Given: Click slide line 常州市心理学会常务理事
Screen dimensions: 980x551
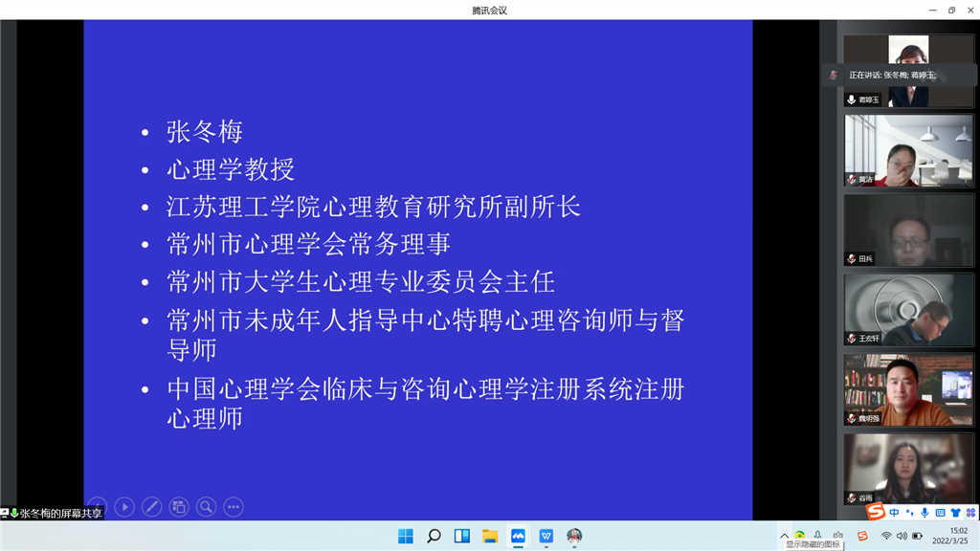Looking at the screenshot, I should (x=308, y=244).
